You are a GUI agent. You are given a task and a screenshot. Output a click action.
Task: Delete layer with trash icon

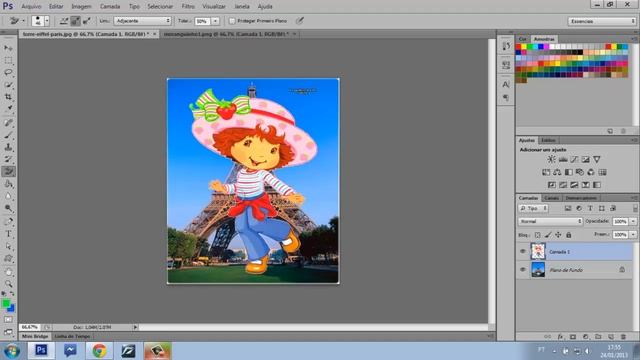[x=623, y=337]
